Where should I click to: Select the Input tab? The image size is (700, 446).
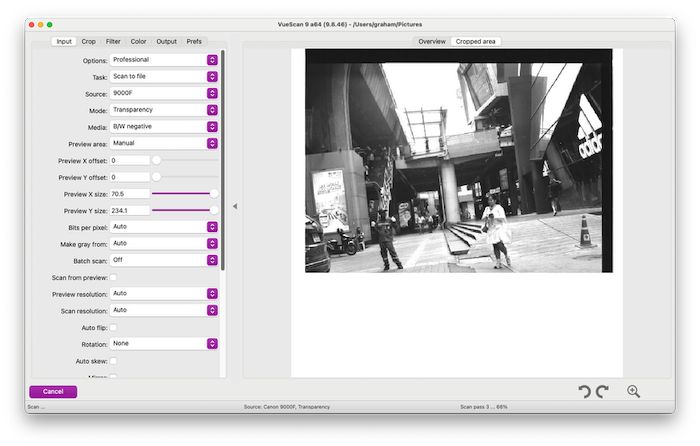(x=64, y=41)
